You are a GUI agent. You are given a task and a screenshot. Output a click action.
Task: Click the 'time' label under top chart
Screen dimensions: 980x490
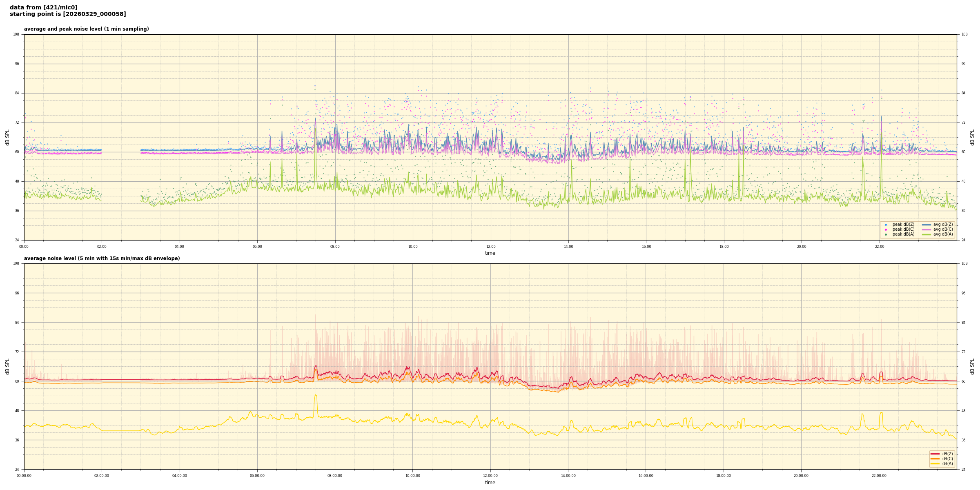point(490,253)
